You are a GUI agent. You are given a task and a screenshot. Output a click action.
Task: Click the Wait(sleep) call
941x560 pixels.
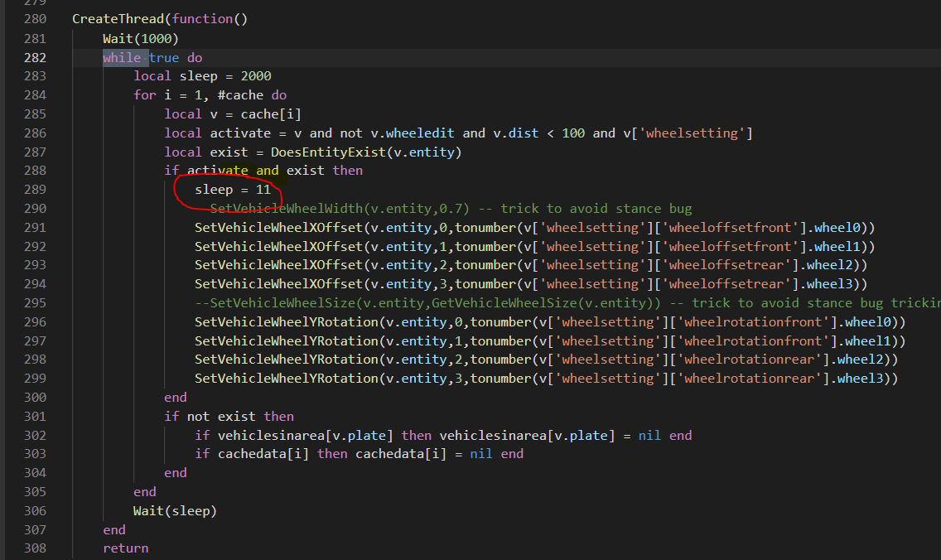tap(175, 510)
